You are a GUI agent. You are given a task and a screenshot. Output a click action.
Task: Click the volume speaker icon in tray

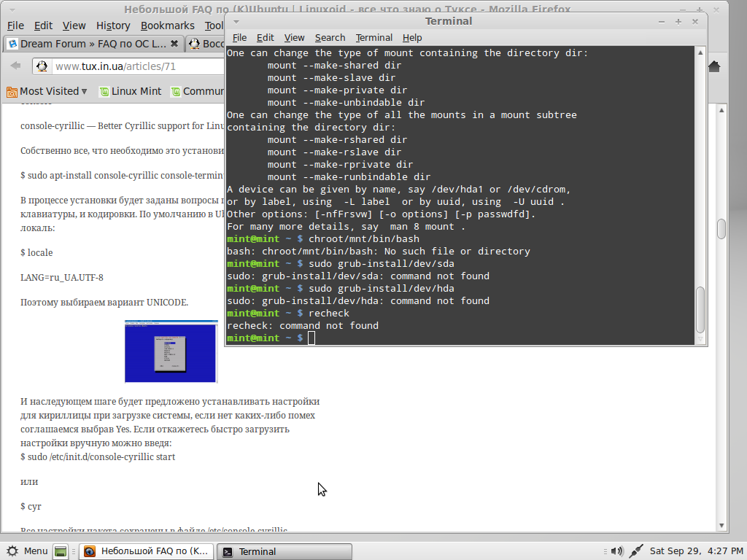617,551
